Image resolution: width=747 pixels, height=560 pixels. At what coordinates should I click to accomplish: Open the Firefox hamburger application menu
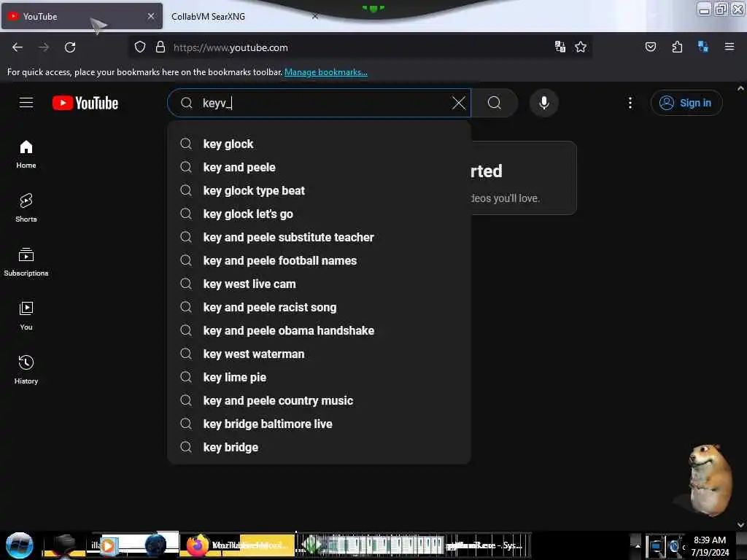click(x=729, y=47)
